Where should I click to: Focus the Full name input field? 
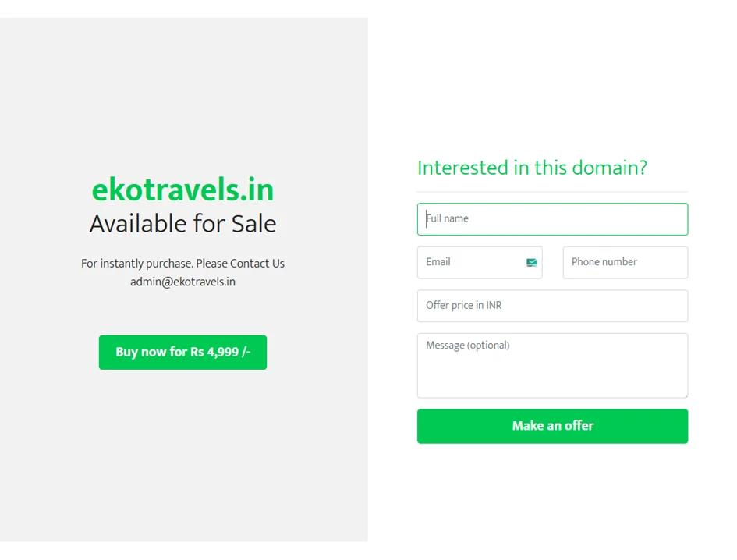(x=552, y=219)
